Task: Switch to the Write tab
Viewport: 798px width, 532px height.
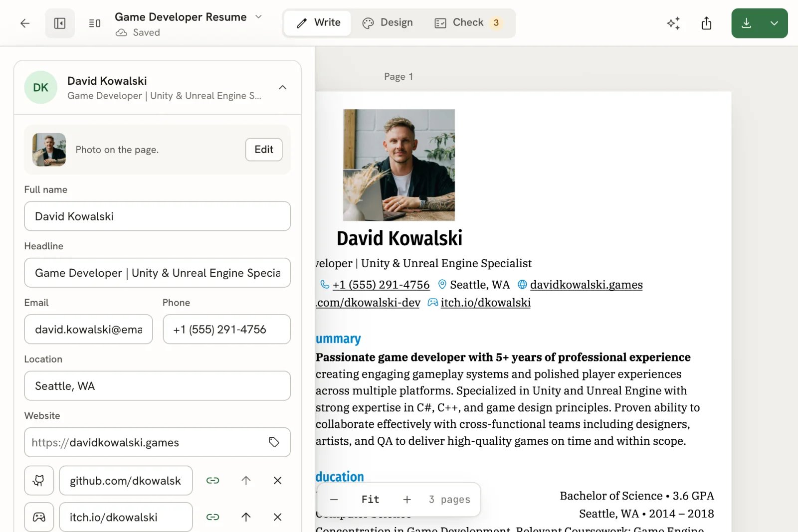Action: click(318, 23)
